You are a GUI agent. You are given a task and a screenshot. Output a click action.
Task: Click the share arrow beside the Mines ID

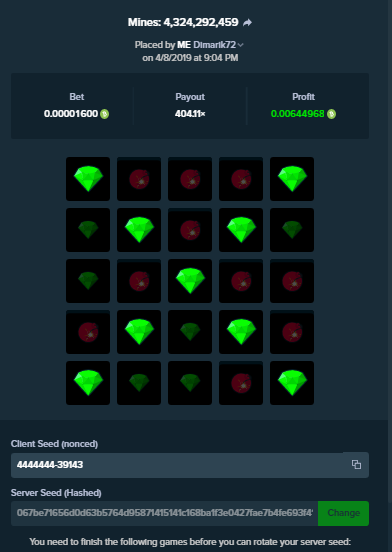point(247,23)
